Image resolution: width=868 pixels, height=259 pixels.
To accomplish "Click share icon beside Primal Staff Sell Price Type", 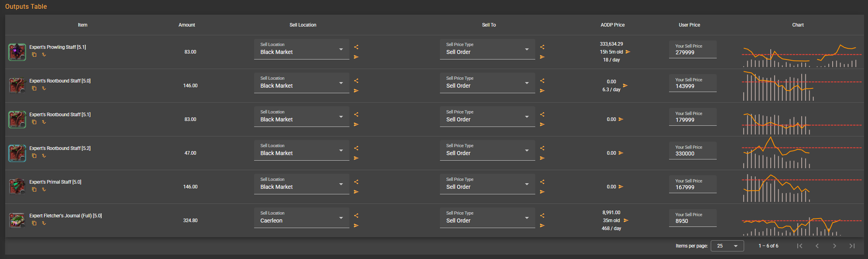I will point(542,182).
